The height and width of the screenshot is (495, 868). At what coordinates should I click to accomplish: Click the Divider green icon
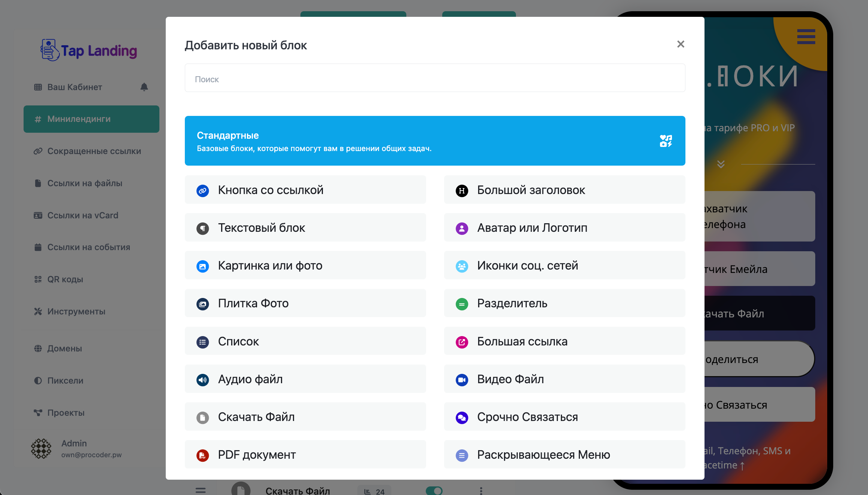[462, 304]
